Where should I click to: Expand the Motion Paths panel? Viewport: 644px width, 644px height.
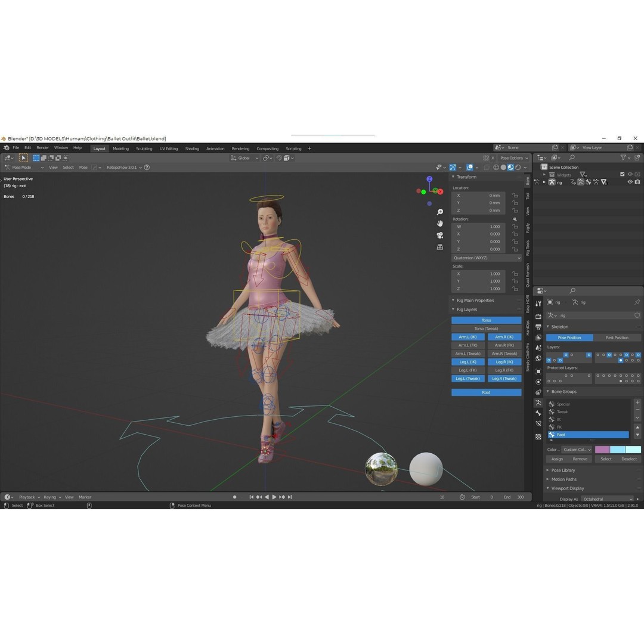(x=563, y=479)
